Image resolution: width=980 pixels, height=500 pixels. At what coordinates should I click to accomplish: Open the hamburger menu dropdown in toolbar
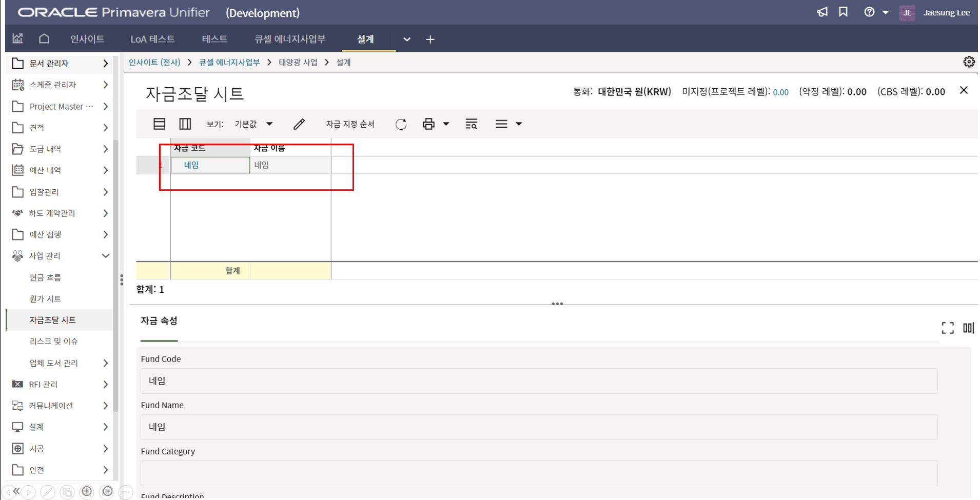507,124
